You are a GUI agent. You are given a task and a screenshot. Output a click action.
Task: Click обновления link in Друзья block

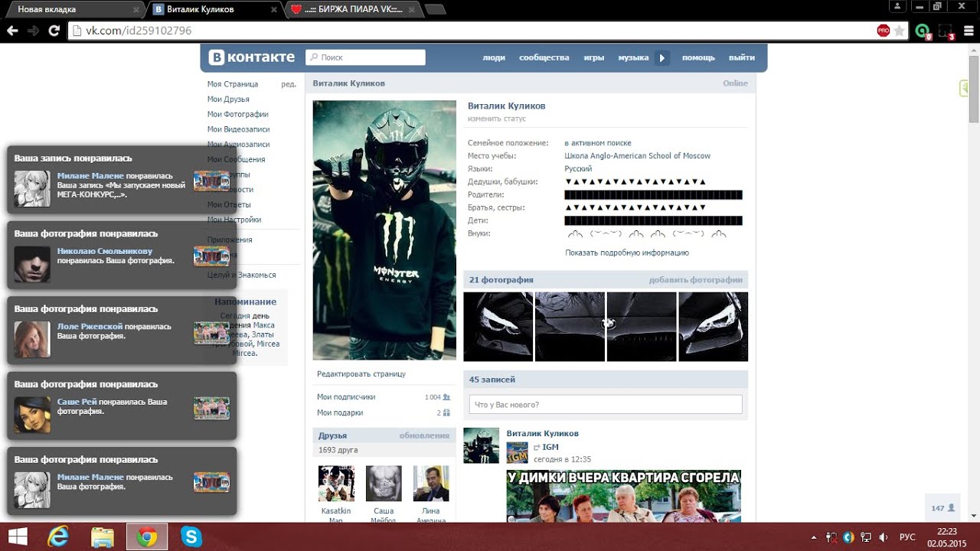424,435
